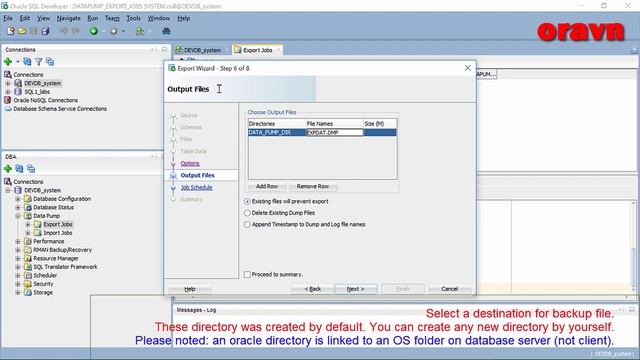Switch to the Export Jobs editor tab
This screenshot has width=640, height=360.
click(x=257, y=50)
